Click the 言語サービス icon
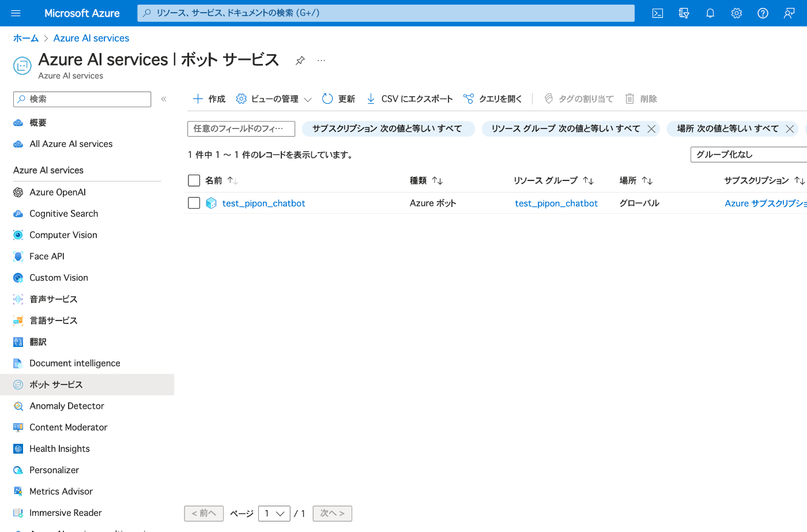This screenshot has width=807, height=532. tap(18, 320)
